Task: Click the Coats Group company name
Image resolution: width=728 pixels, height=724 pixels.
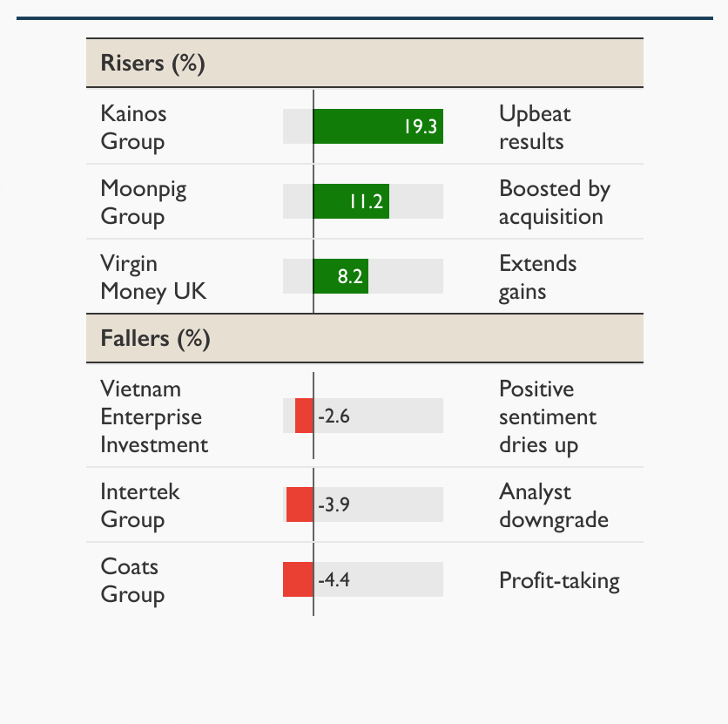Action: [x=132, y=580]
